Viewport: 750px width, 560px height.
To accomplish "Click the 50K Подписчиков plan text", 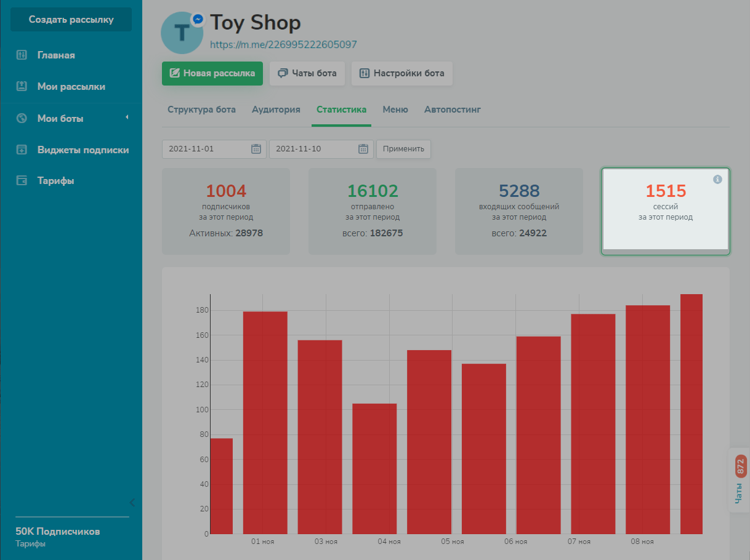I will click(x=58, y=531).
